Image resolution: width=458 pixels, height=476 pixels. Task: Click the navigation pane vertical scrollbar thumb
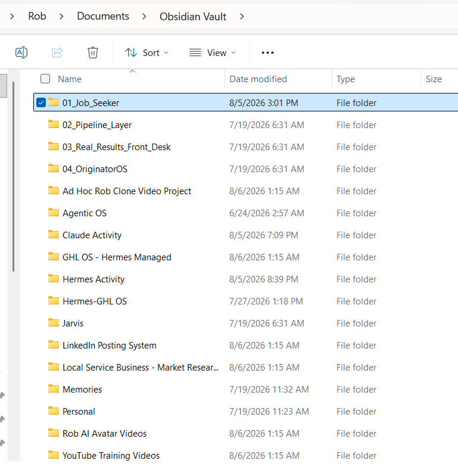(x=13, y=176)
